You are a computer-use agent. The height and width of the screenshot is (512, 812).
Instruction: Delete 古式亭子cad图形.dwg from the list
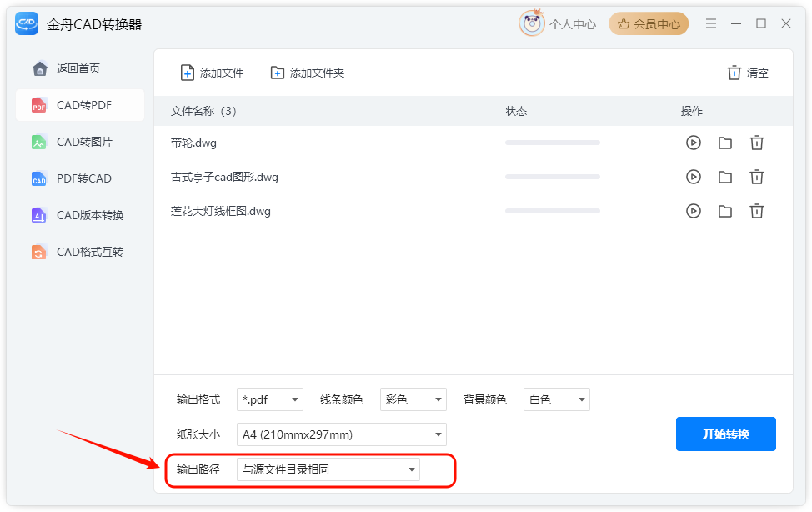tap(757, 178)
